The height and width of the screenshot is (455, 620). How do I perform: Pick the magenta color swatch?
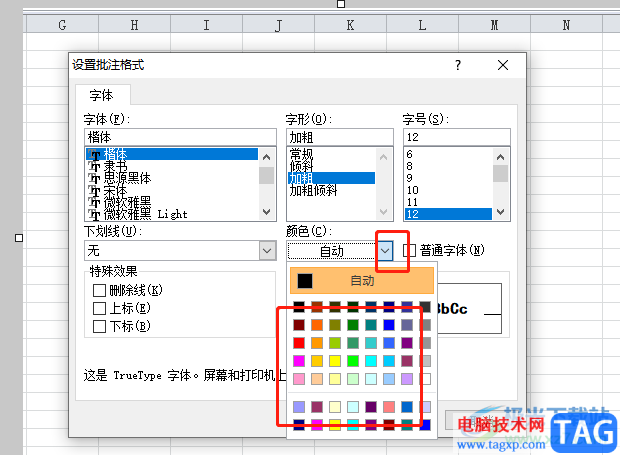click(299, 361)
